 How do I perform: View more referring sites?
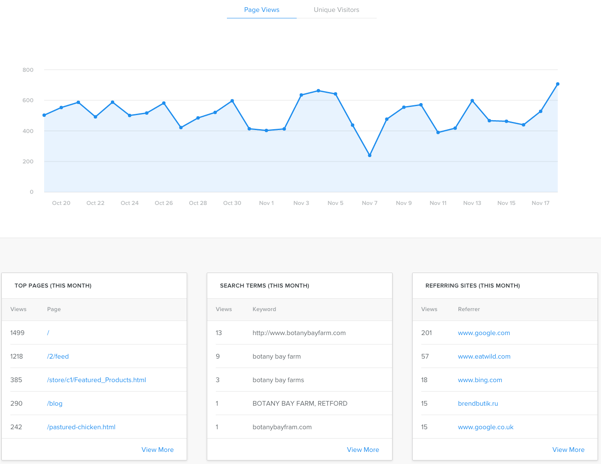pos(568,450)
